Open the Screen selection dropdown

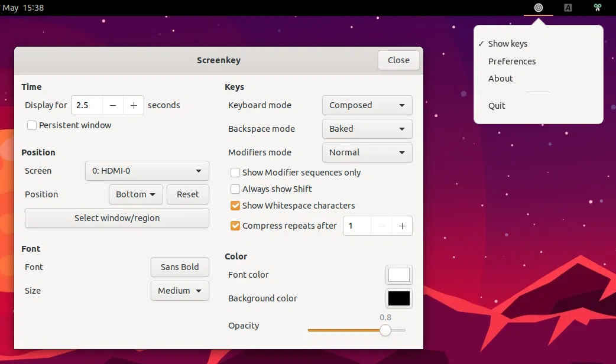pos(147,171)
